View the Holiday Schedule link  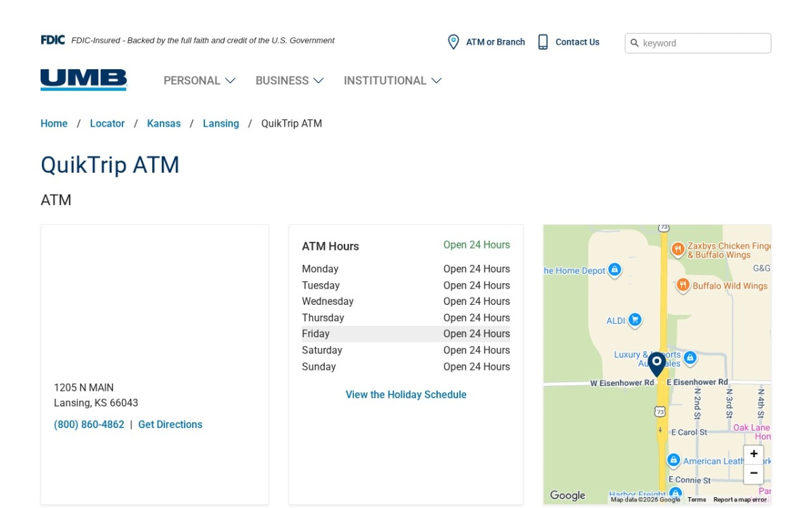406,394
